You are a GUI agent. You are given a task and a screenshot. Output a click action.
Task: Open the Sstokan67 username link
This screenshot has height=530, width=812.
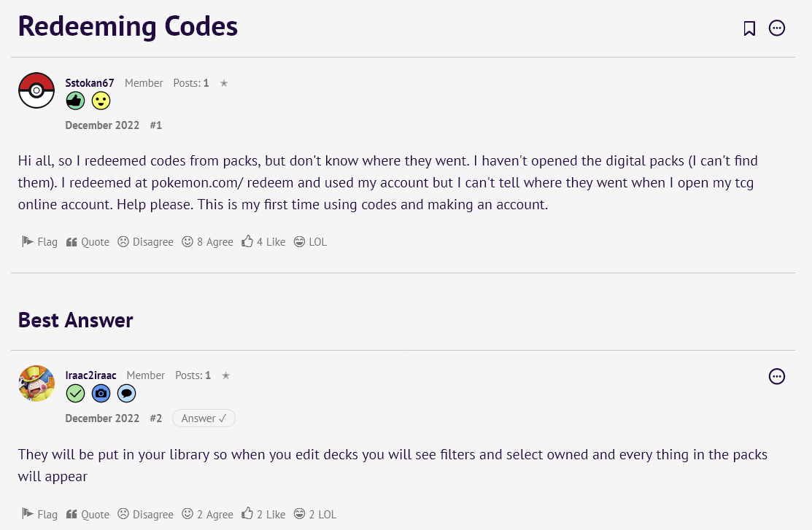coord(90,83)
